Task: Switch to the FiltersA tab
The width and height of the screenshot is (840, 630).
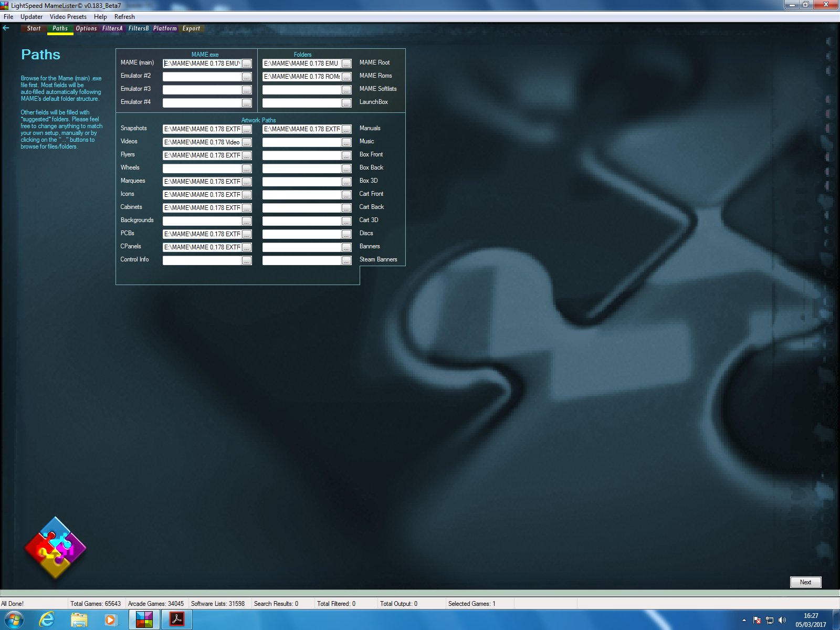Action: coord(112,28)
